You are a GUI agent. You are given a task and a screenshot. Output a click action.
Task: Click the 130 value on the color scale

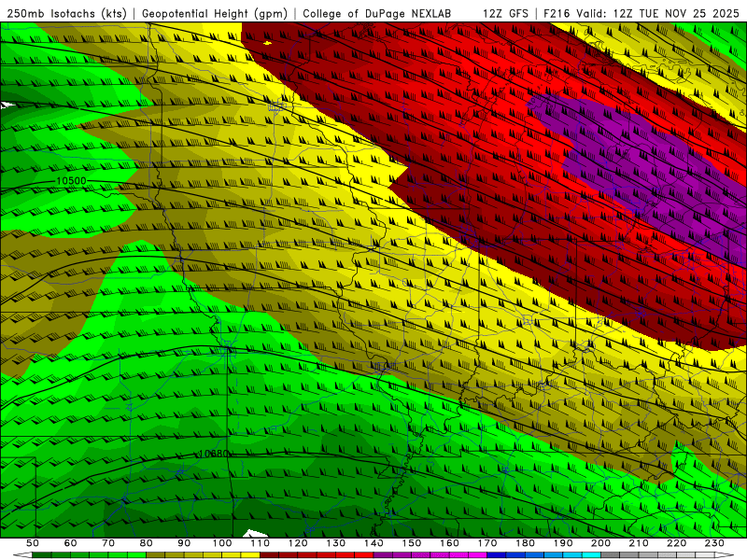click(335, 543)
